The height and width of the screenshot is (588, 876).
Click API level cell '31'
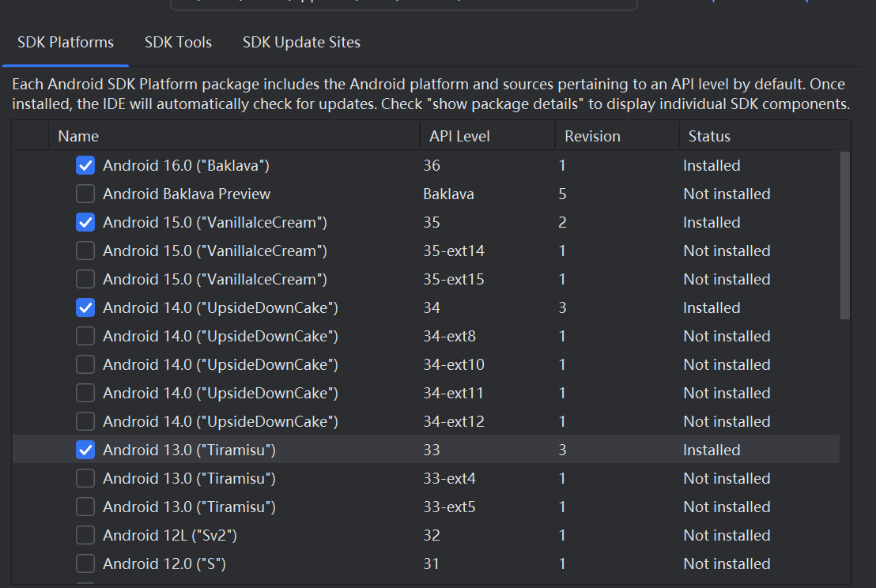coord(431,564)
